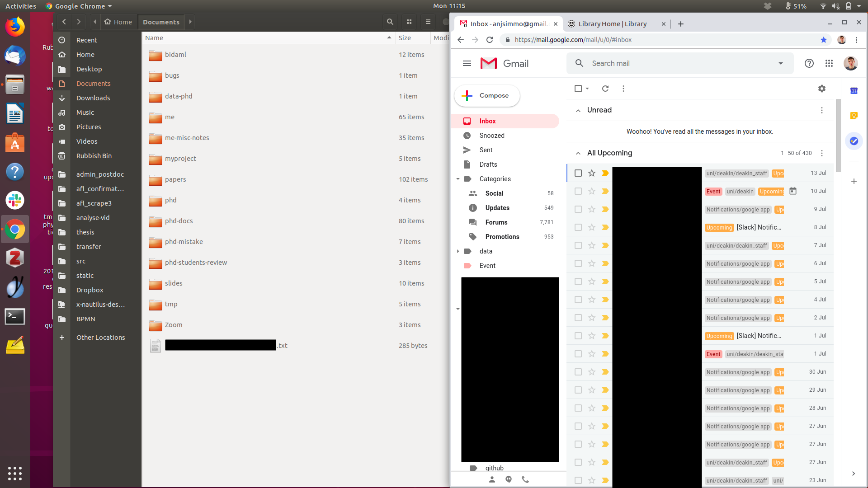868x488 pixels.
Task: Open Sent mail folder
Action: click(486, 150)
